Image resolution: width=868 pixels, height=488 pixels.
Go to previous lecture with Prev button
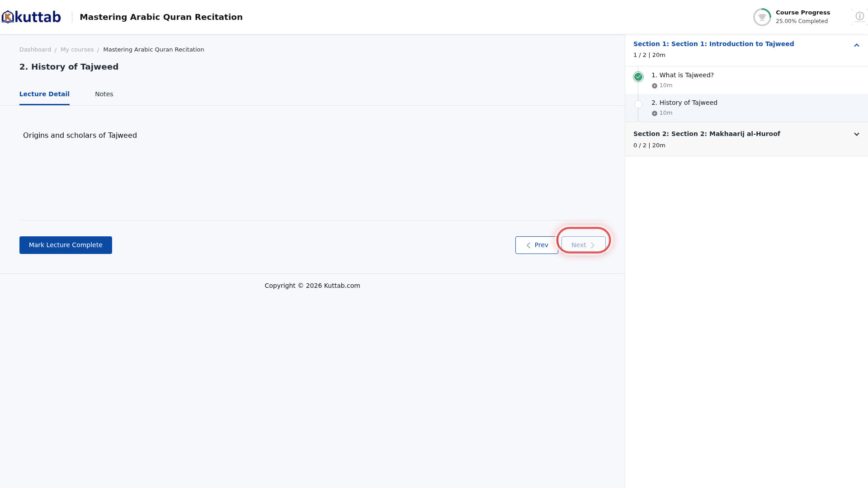(x=537, y=245)
